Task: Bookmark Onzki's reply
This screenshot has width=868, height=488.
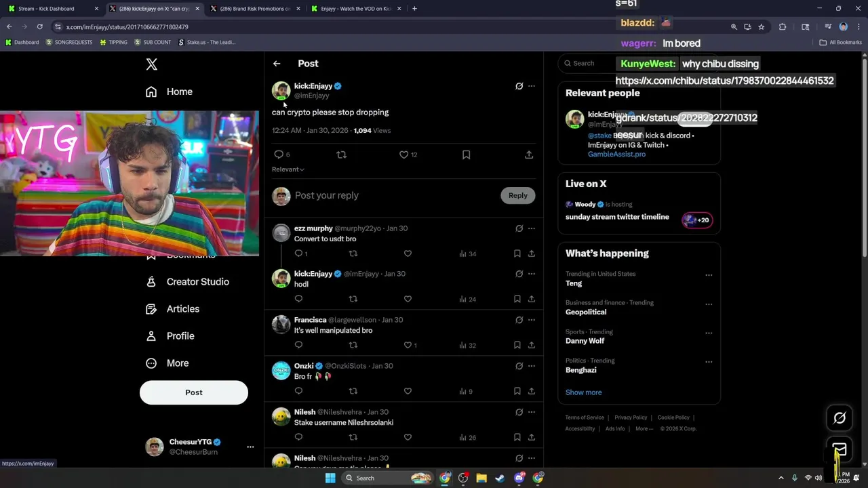Action: coord(517,391)
